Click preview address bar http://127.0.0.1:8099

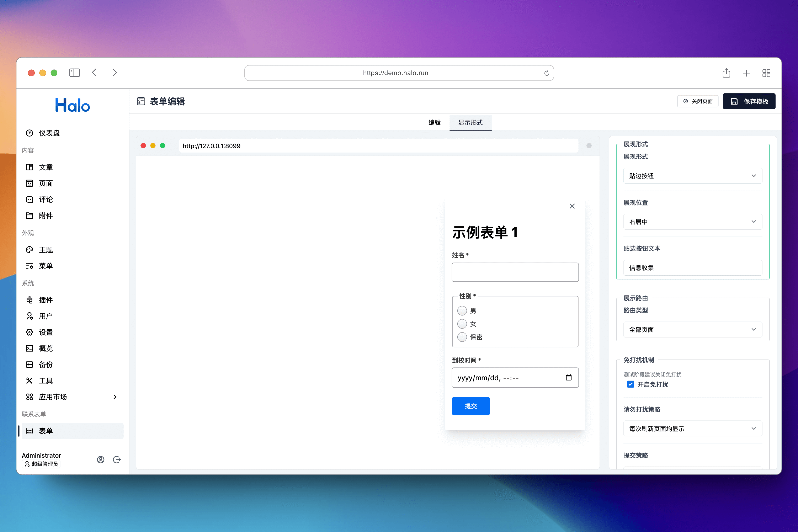click(x=379, y=146)
